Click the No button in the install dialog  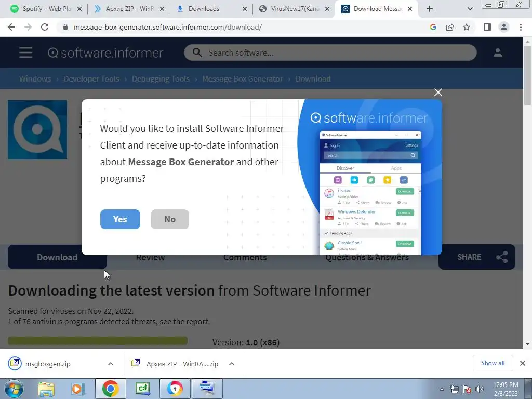[170, 219]
